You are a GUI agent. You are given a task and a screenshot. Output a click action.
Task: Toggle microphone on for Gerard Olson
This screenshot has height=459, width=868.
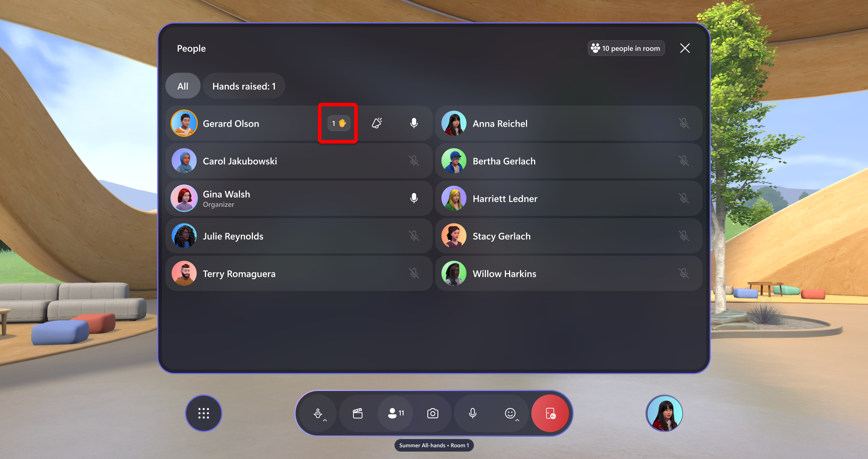point(415,124)
